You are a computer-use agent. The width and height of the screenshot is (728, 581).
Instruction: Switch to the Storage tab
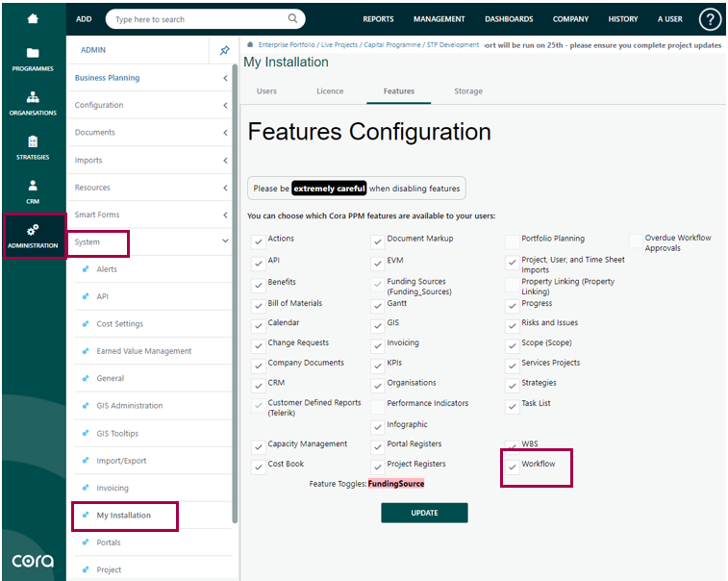468,91
